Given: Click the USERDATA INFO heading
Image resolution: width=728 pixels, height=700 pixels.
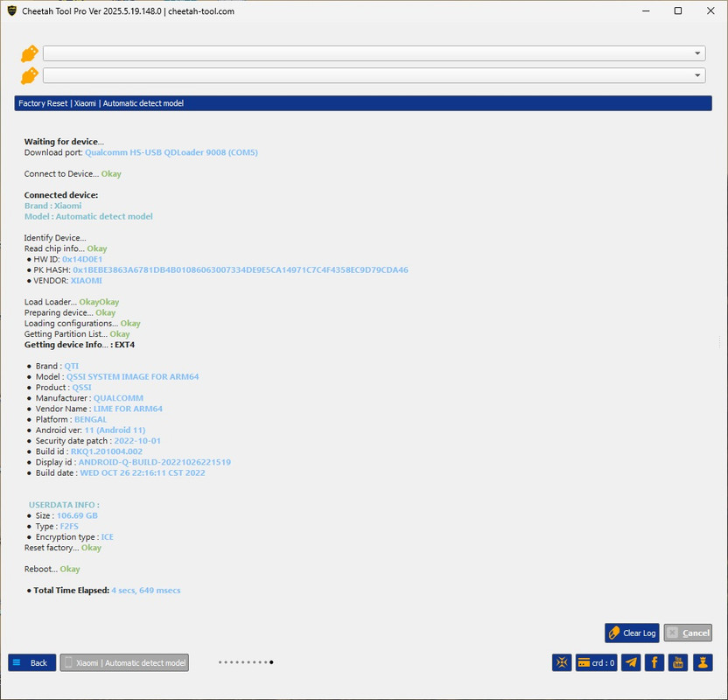Looking at the screenshot, I should pyautogui.click(x=64, y=505).
